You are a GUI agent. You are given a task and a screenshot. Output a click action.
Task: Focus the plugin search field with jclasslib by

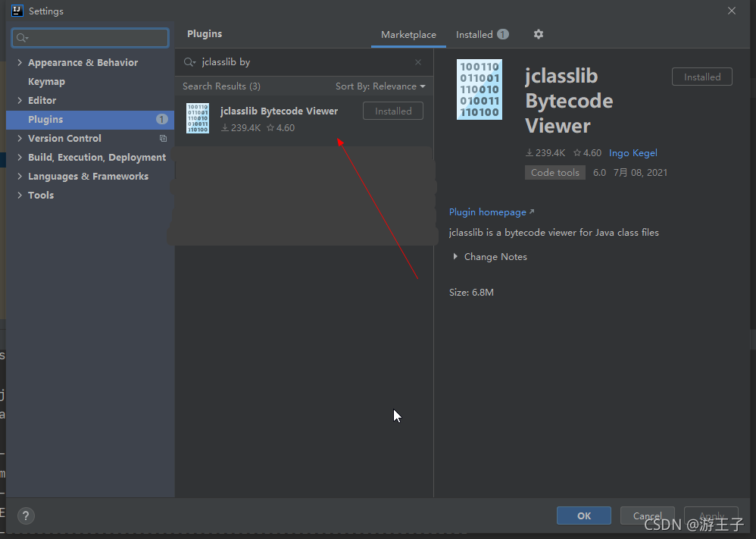pyautogui.click(x=304, y=62)
